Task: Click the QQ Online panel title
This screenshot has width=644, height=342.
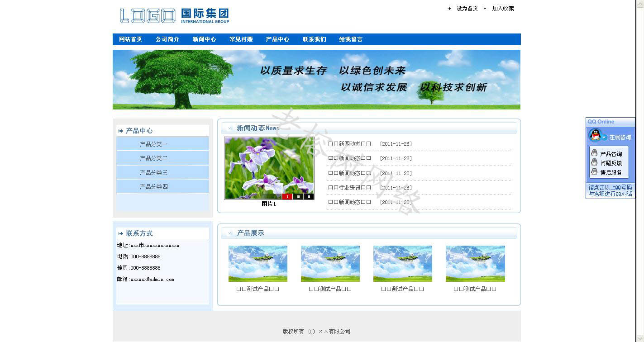Action: coord(601,122)
